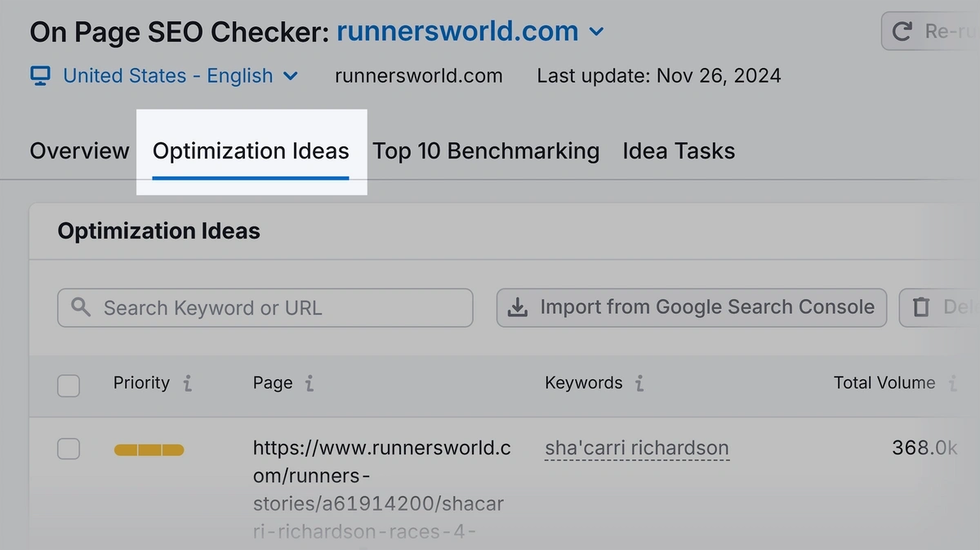Open the runnersworld.com project dropdown chevron
The width and height of the screenshot is (980, 550).
(x=597, y=33)
